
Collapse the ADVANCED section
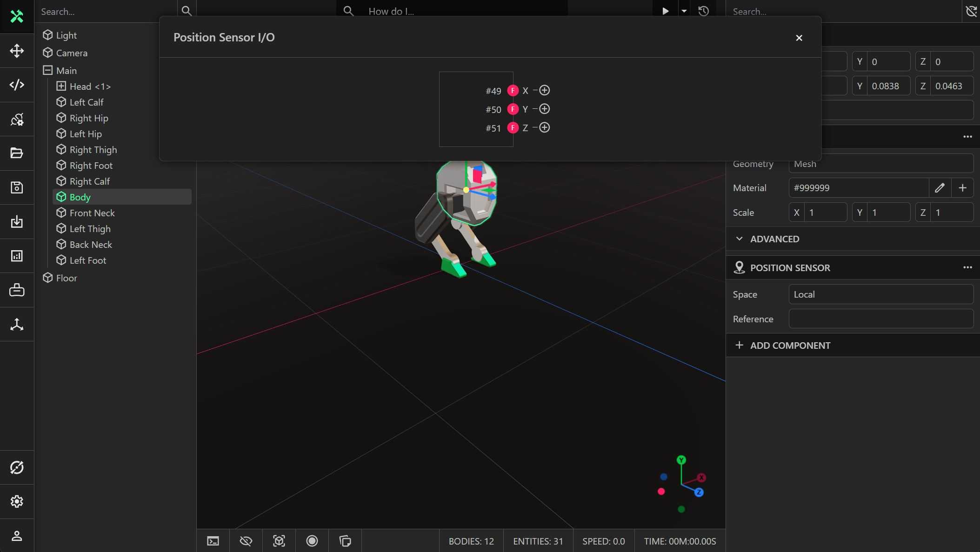[x=740, y=239]
